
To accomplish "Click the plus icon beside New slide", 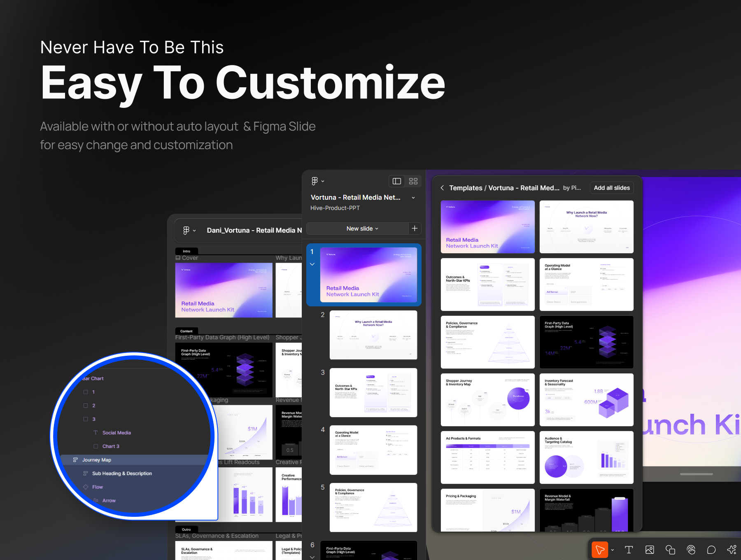I will coord(415,229).
